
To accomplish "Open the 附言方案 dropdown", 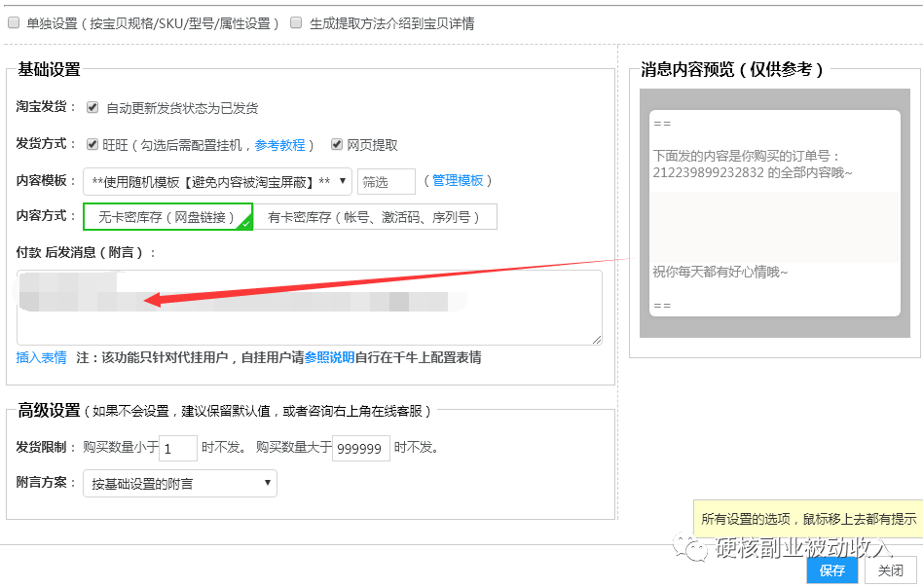I will pos(180,483).
